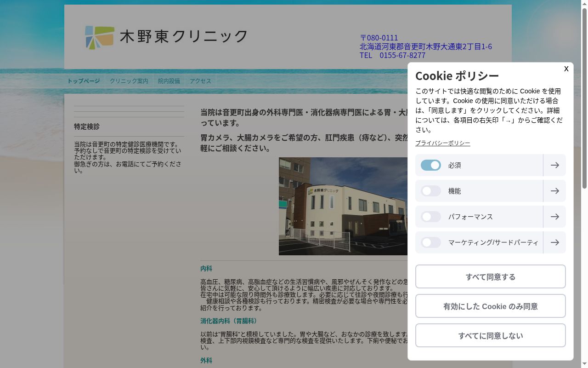
Task: Open the プライバシーポリシー link
Action: tap(443, 143)
